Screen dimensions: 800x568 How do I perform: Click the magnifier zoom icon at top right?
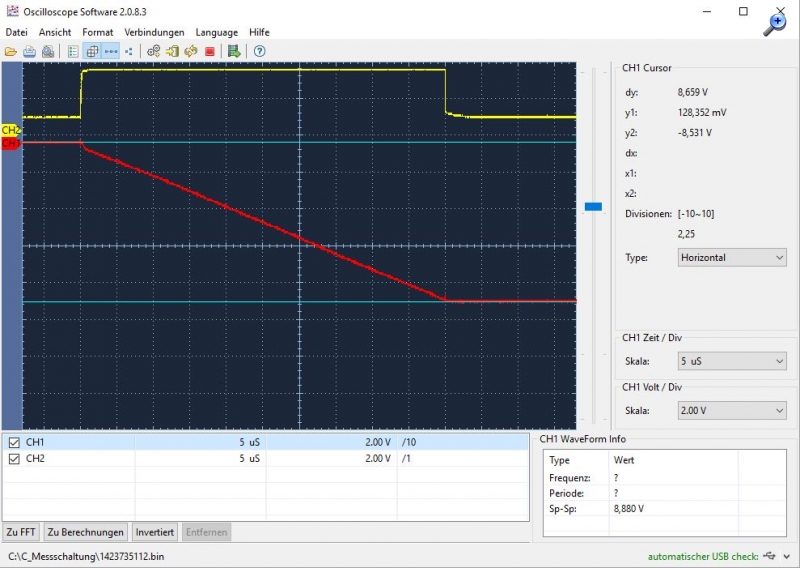click(776, 24)
